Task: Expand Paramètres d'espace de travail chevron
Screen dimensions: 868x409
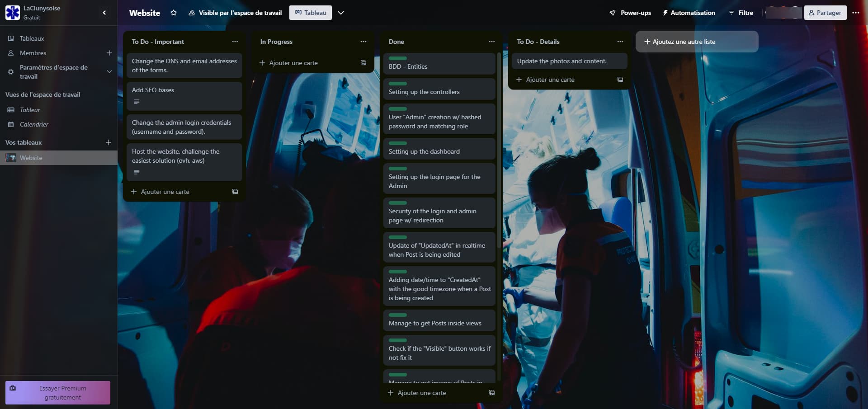Action: [109, 71]
